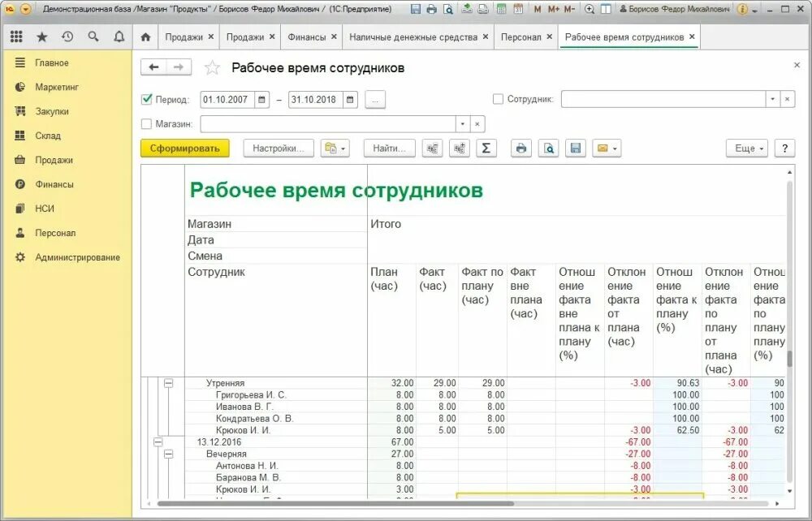Click the calculator icon in the top panel
Screen dimensions: 812x521
click(501, 9)
